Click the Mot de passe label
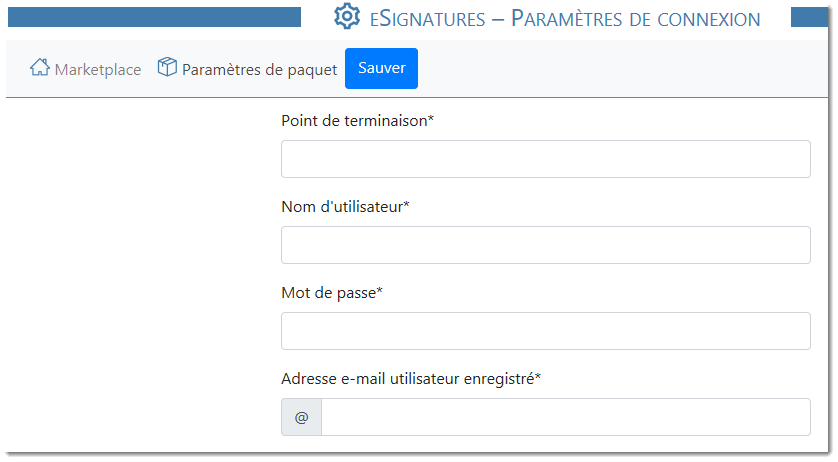The image size is (838, 462). point(332,293)
